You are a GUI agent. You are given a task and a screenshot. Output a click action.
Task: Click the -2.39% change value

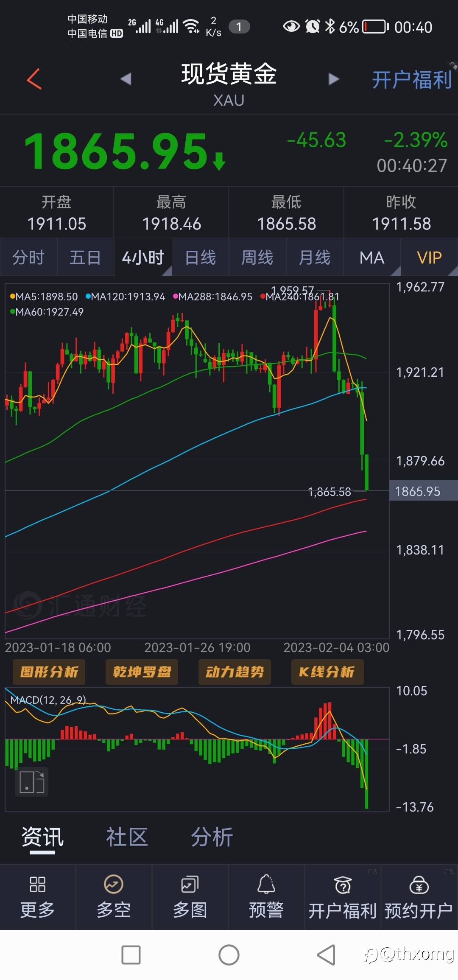[416, 140]
